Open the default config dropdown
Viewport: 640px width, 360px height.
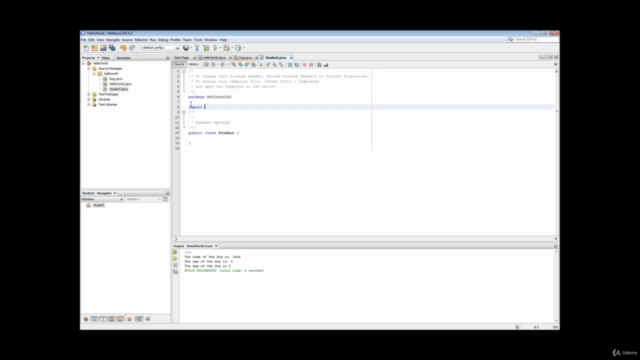pos(160,48)
